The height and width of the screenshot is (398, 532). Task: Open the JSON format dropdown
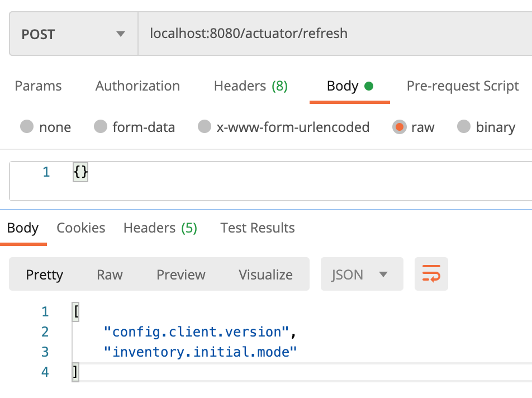click(x=362, y=274)
